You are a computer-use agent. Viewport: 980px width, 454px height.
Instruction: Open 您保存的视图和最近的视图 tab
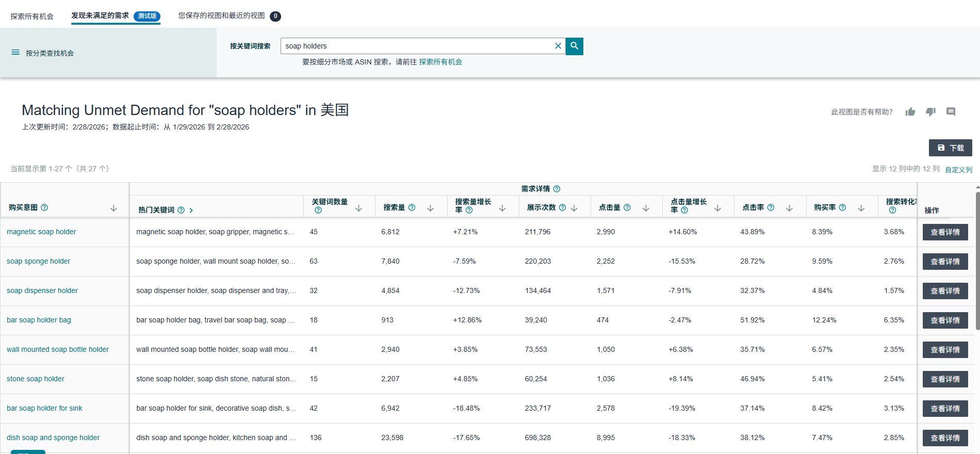(x=222, y=16)
